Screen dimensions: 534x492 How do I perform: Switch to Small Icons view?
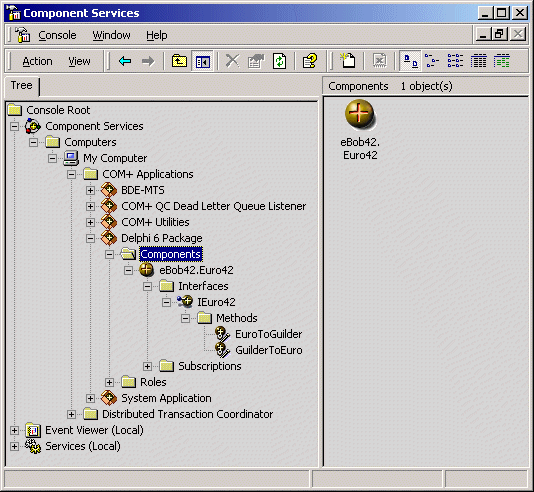(432, 61)
